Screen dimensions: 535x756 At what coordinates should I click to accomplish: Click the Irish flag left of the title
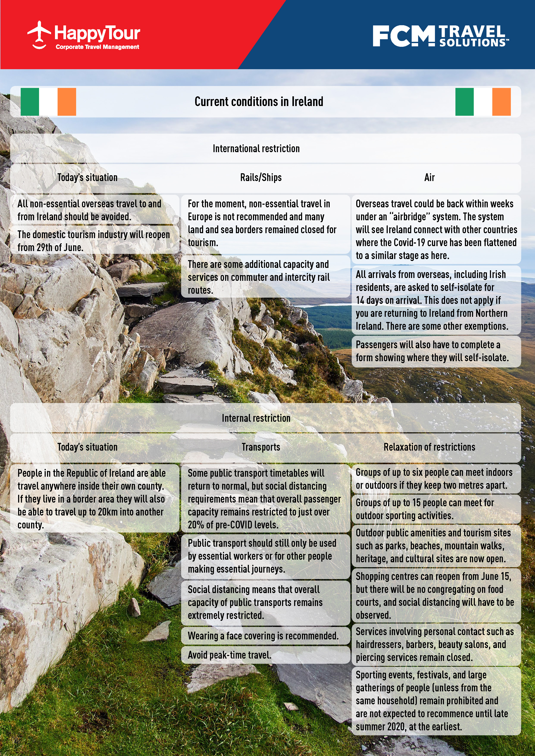49,102
